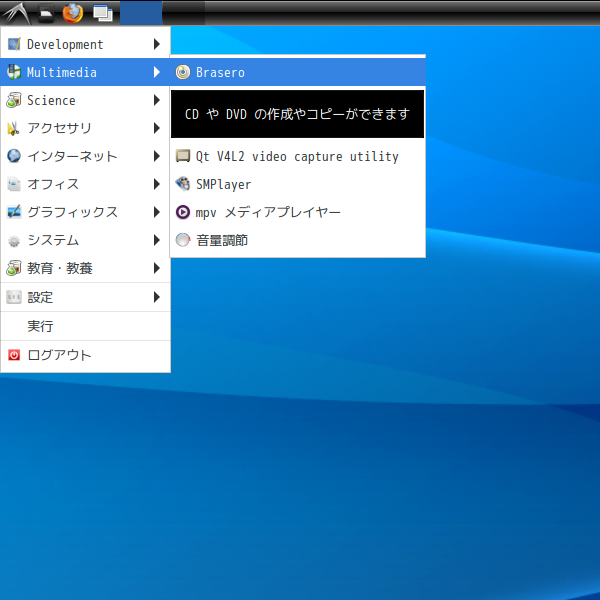The image size is (600, 600).
Task: Open Brasero disc burner
Action: pyautogui.click(x=220, y=72)
